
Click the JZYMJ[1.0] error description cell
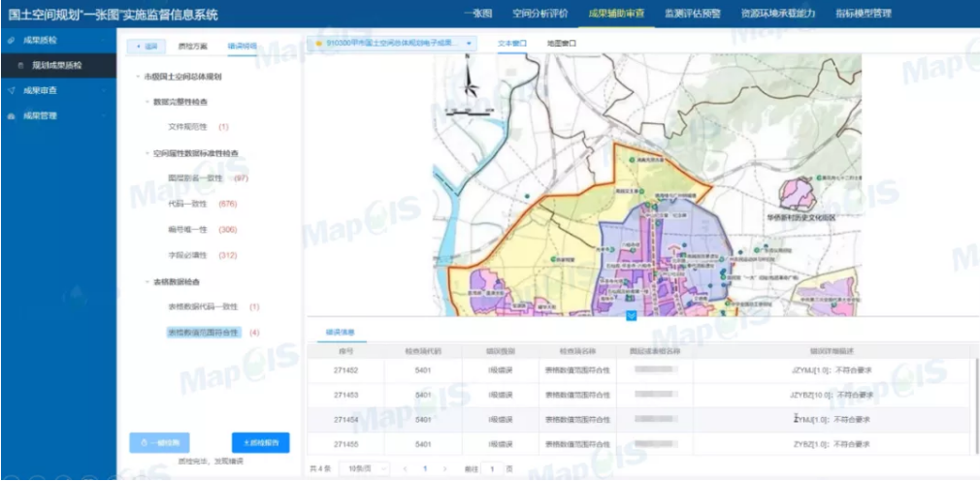pos(832,370)
